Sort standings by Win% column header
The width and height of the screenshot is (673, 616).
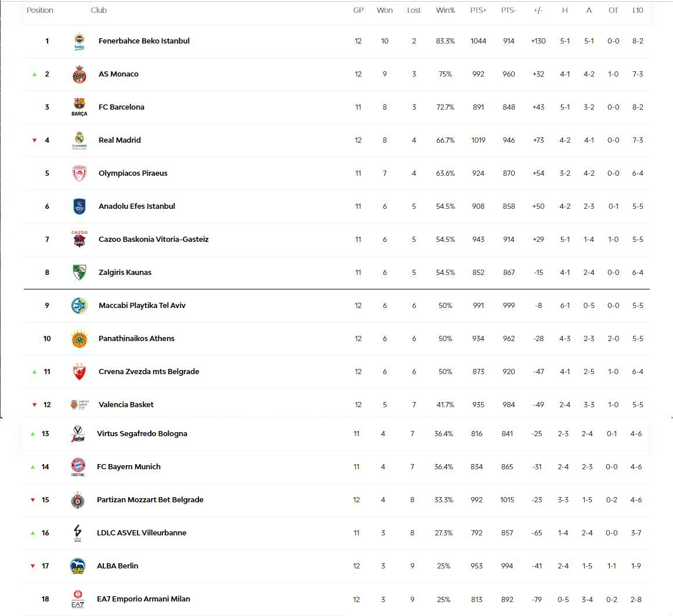445,10
